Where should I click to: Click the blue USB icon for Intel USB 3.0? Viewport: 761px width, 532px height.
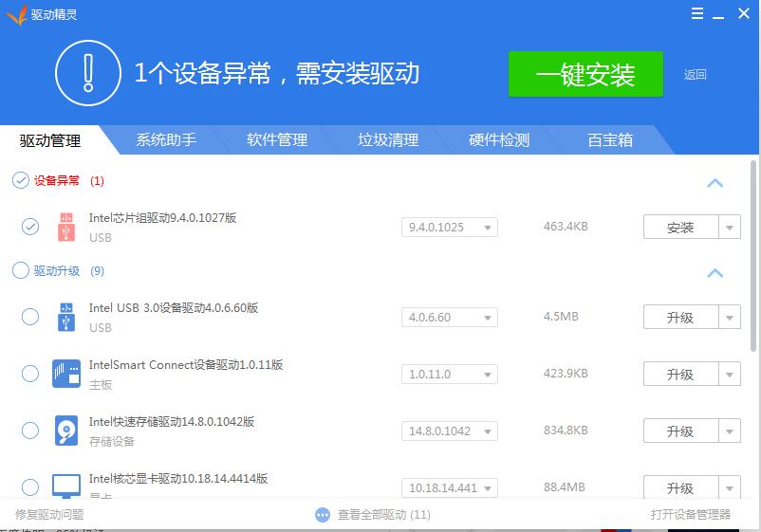(66, 317)
